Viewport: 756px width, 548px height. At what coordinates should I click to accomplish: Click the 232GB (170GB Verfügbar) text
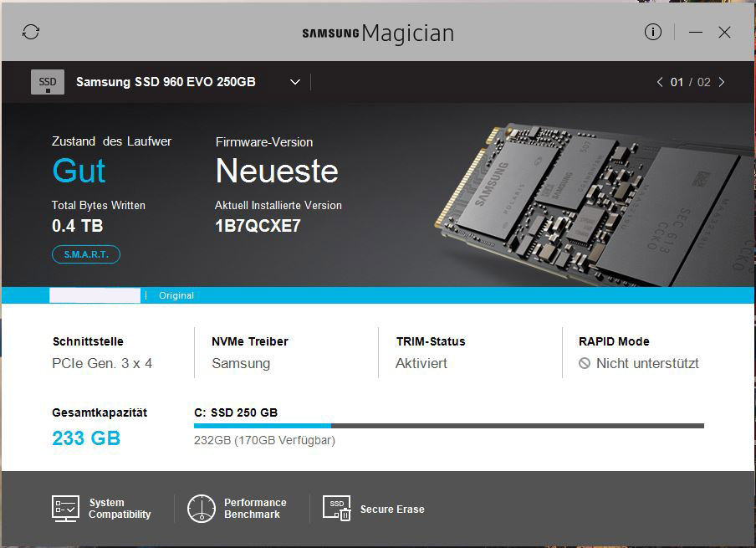coord(264,440)
